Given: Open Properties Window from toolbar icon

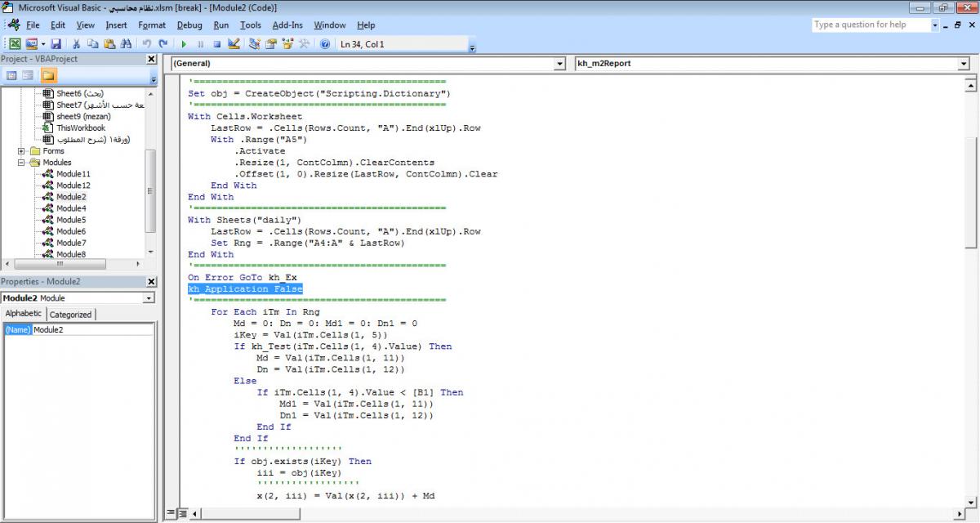Looking at the screenshot, I should 271,44.
